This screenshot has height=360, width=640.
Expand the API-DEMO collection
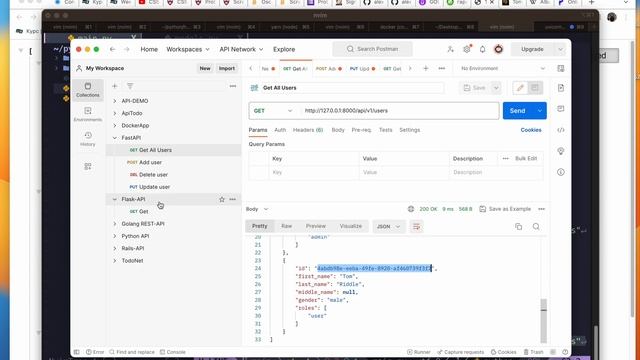tap(115, 101)
